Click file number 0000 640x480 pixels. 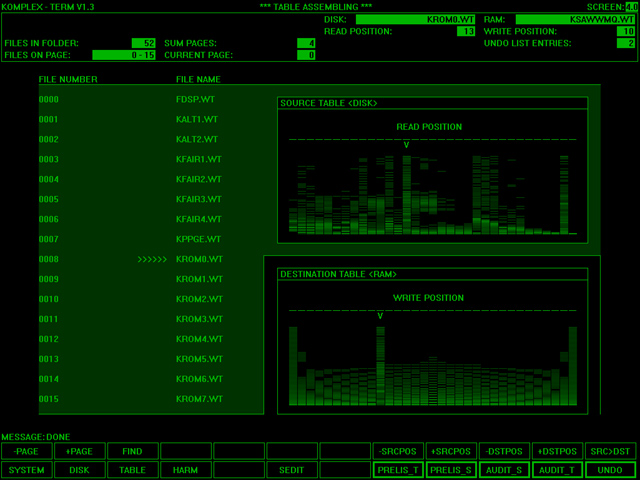coord(49,100)
